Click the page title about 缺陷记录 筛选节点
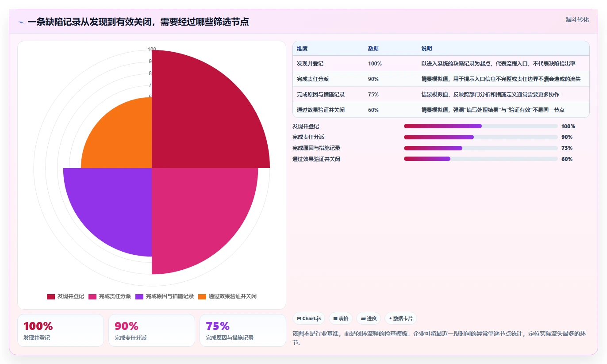This screenshot has height=364, width=607. pos(138,22)
